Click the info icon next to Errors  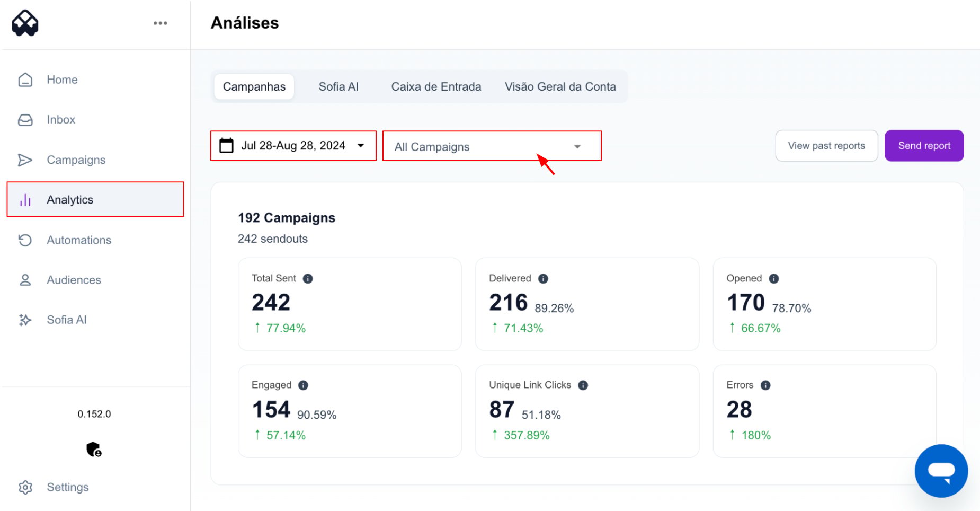[x=765, y=385]
